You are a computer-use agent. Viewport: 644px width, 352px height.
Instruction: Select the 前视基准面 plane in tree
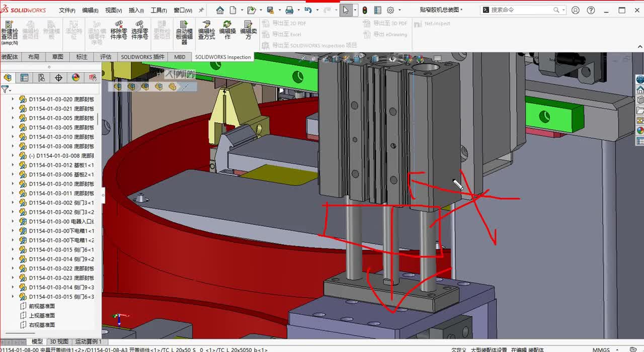point(42,306)
